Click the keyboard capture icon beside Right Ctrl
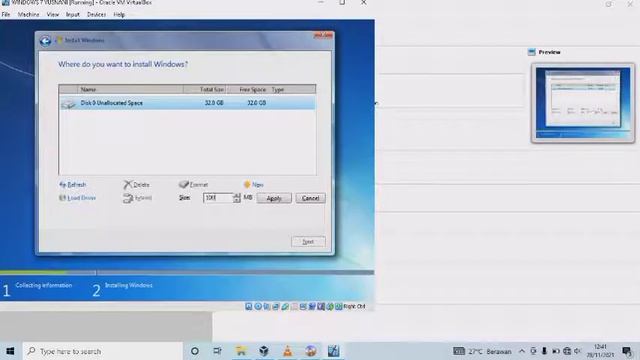 (338, 306)
